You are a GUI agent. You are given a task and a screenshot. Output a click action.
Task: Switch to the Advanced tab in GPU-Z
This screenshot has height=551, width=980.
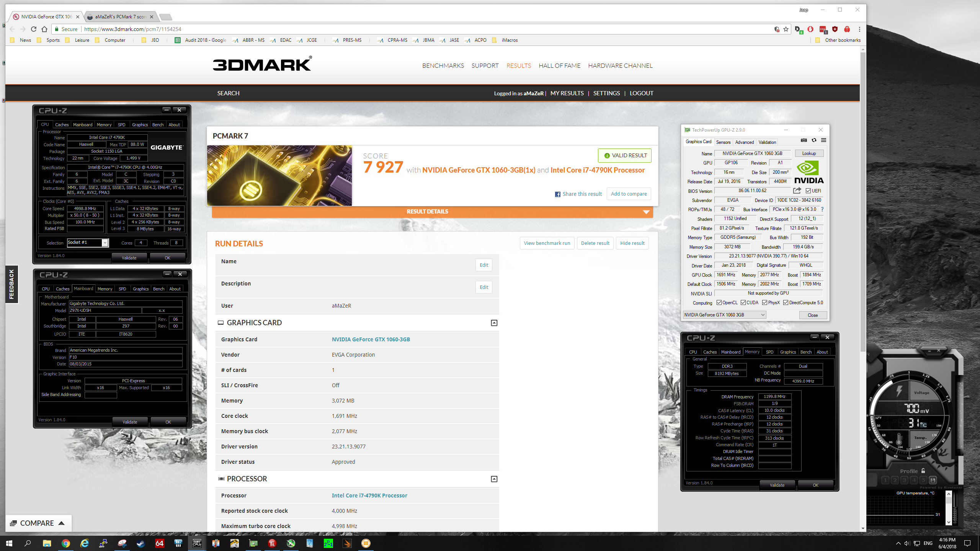click(745, 142)
